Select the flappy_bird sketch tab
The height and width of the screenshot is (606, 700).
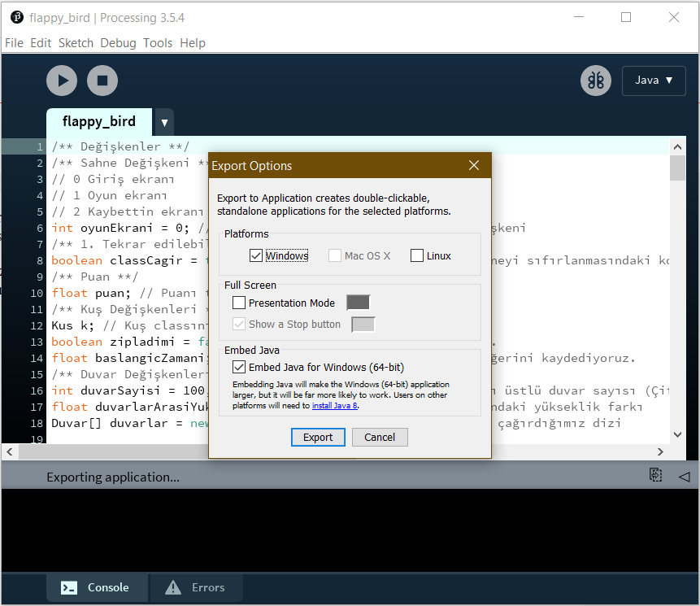click(x=99, y=121)
